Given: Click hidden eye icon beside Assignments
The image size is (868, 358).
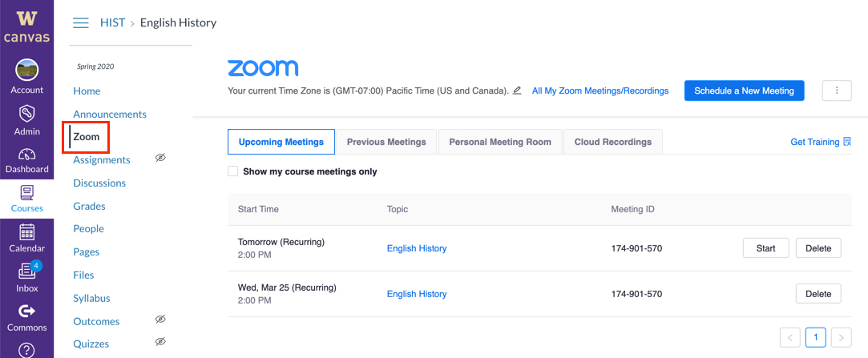Looking at the screenshot, I should [160, 159].
